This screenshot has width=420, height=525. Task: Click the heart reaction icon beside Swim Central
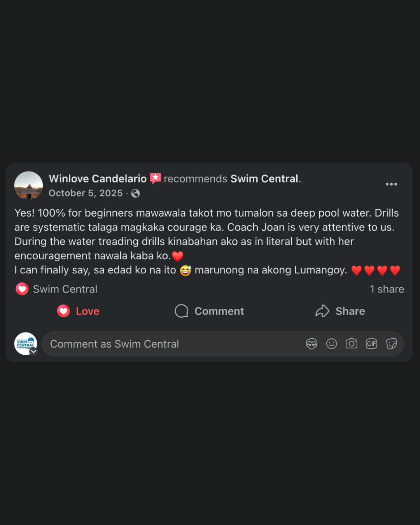[x=22, y=289]
